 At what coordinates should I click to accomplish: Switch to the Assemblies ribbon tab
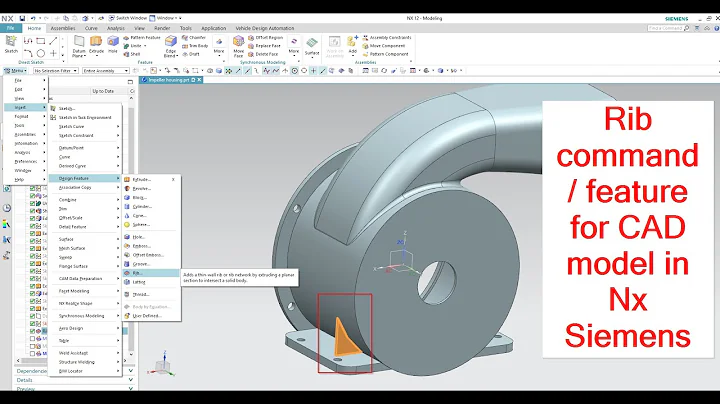63,28
